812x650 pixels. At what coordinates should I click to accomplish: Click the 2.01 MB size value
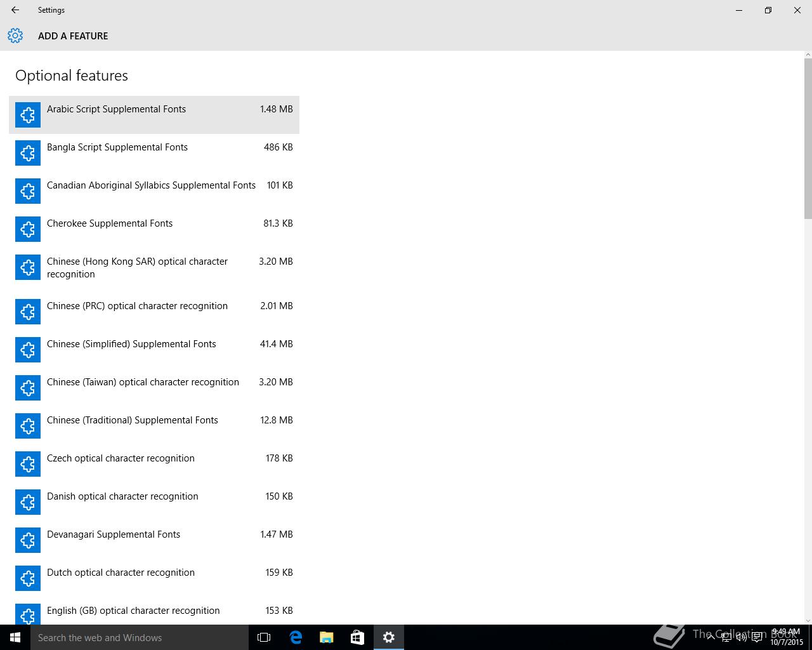click(x=277, y=306)
